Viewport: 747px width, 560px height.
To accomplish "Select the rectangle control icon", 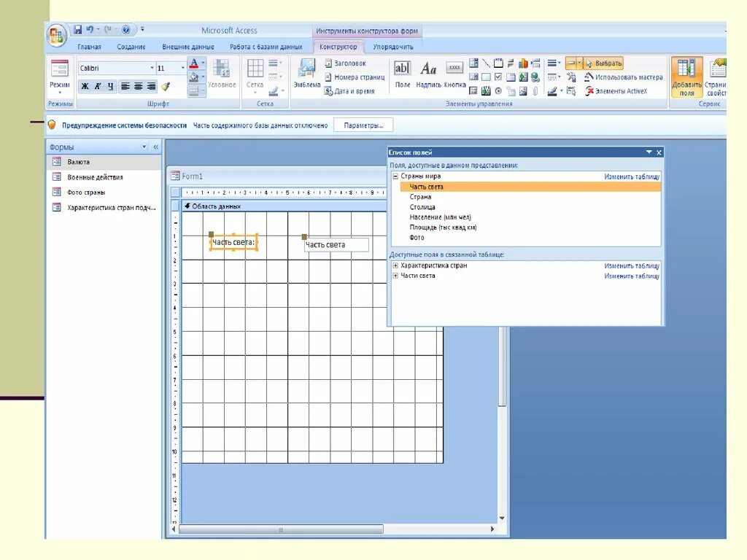I will click(x=485, y=77).
